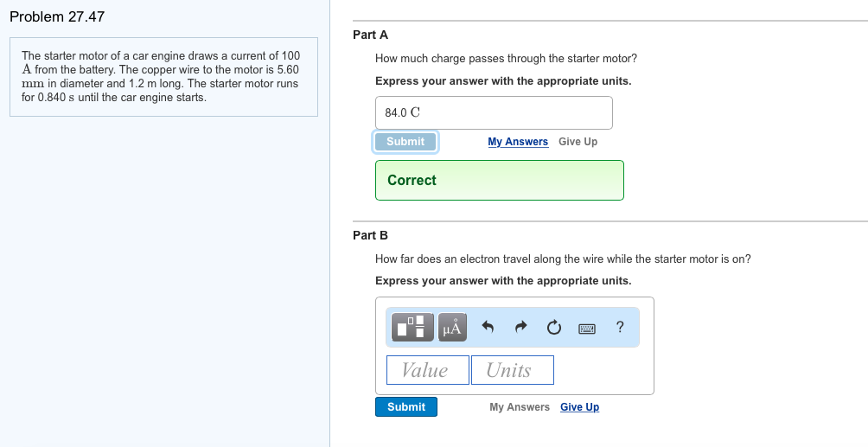Open My Answers link under Part A
This screenshot has width=868, height=447.
click(518, 142)
